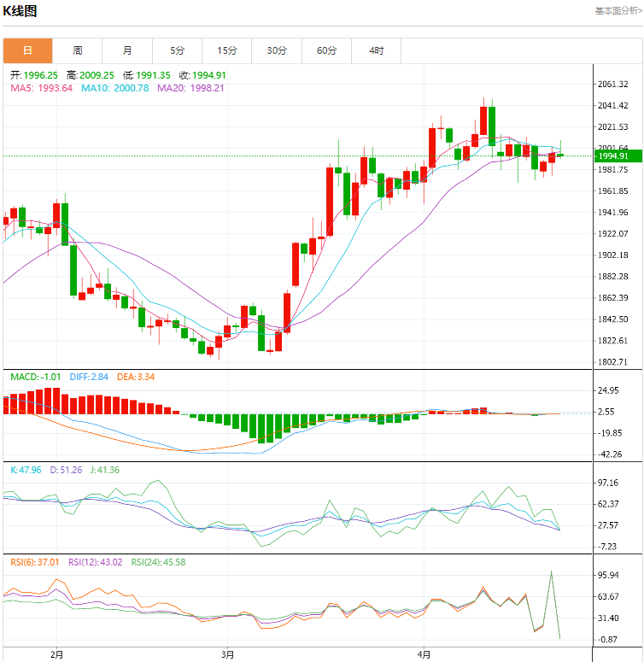
Task: Click the K线图 heading
Action: pyautogui.click(x=20, y=11)
